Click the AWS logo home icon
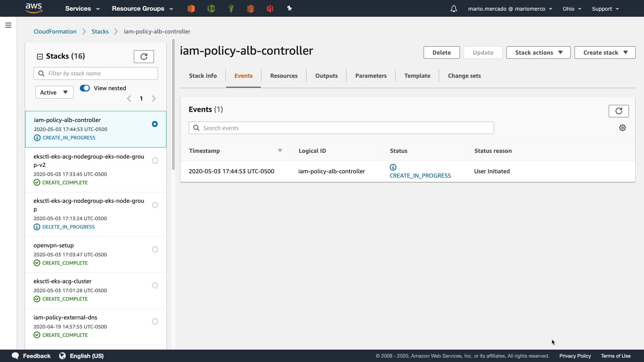Screen dimensions: 644x362 pos(34,8)
